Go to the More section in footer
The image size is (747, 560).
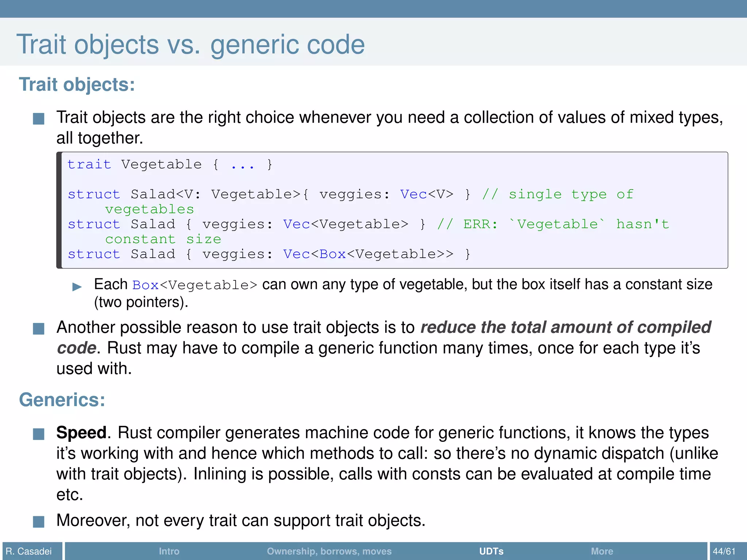click(602, 551)
